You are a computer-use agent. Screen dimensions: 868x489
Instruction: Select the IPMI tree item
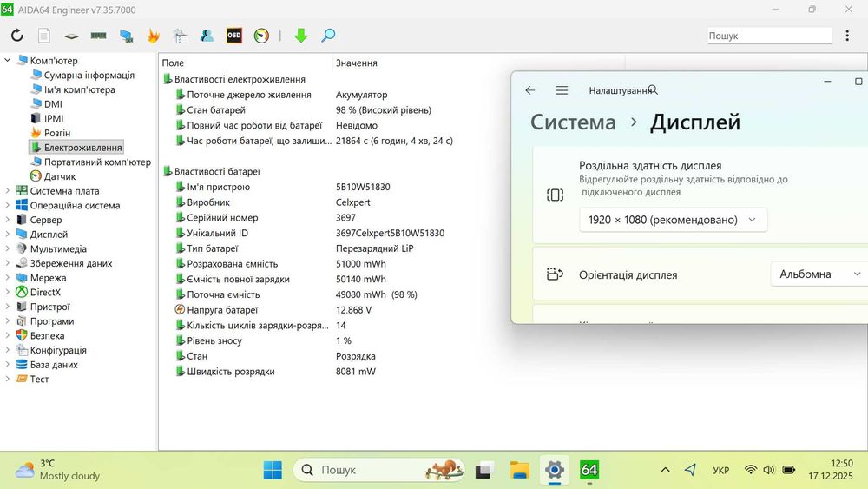pyautogui.click(x=54, y=118)
